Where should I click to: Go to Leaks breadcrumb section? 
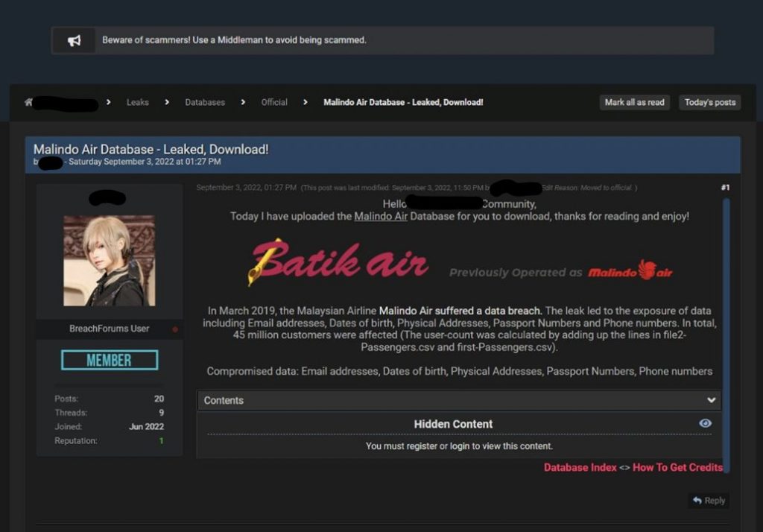coord(138,102)
